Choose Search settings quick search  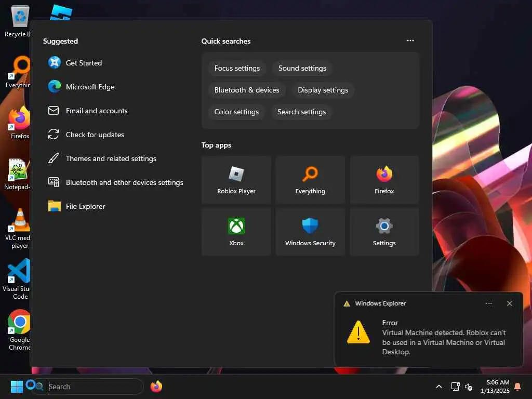pyautogui.click(x=301, y=112)
